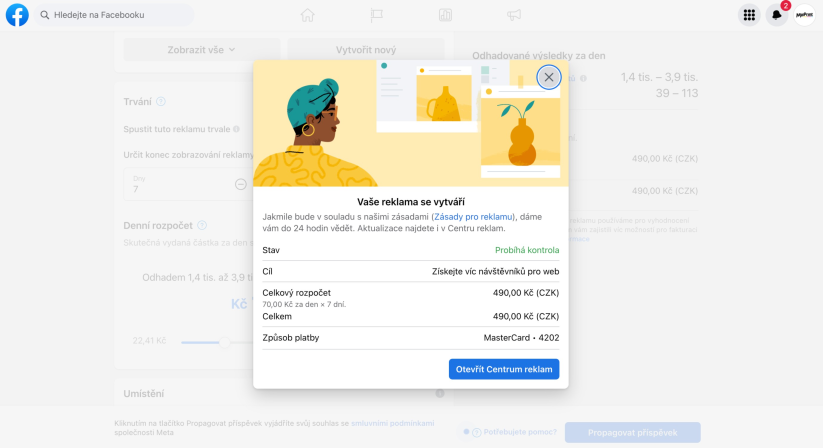The height and width of the screenshot is (448, 823).
Task: Click the Určit konec zobrazování reklamy option
Action: tap(188, 155)
